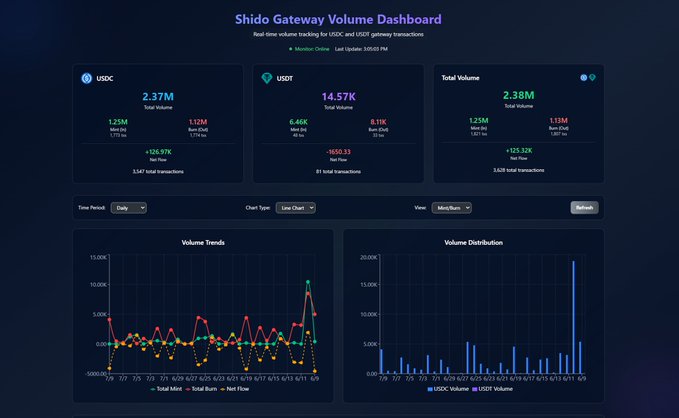
Task: Click small USDT icon in Total Volume card
Action: pyautogui.click(x=592, y=78)
